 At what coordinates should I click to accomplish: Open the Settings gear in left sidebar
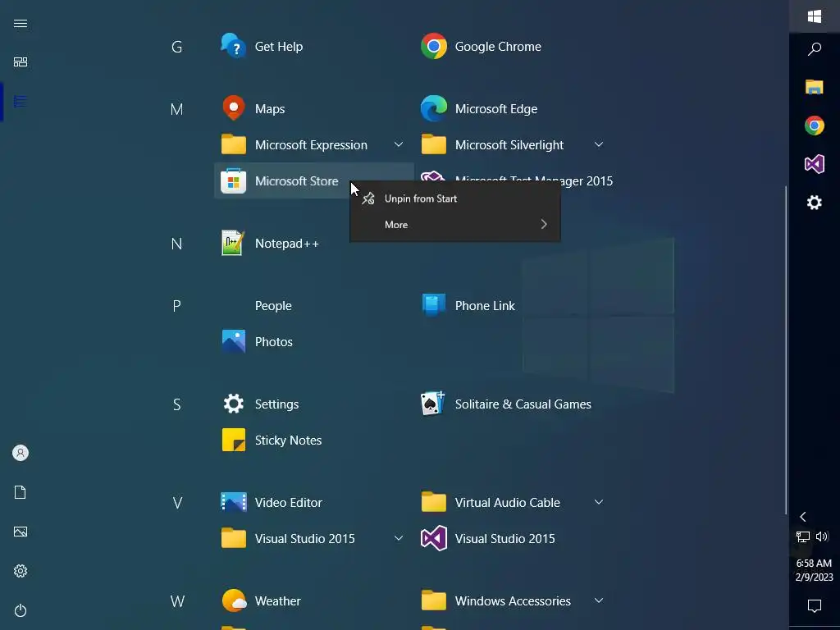tap(21, 571)
